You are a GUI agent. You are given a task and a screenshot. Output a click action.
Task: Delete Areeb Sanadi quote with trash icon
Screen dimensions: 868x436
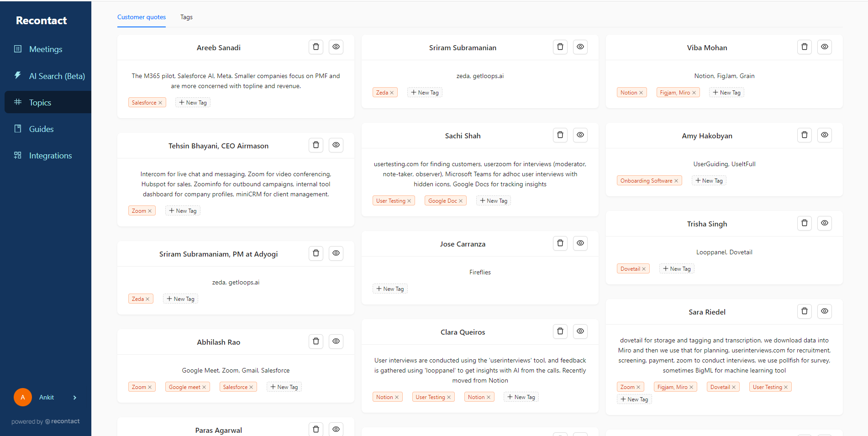(316, 47)
